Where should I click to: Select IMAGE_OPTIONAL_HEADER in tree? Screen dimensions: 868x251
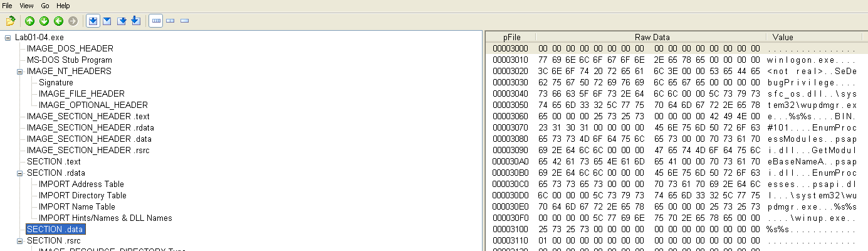pyautogui.click(x=93, y=105)
